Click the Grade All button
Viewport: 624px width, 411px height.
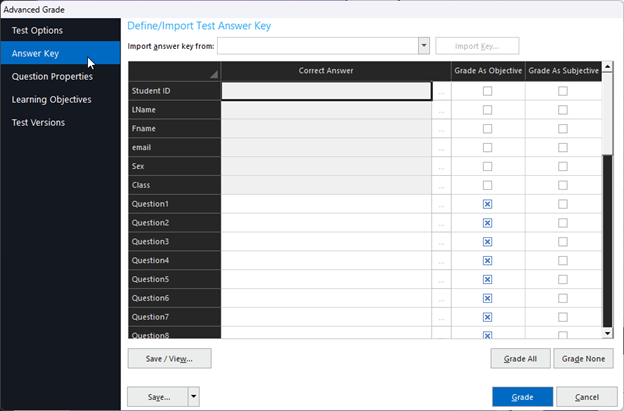(x=520, y=359)
